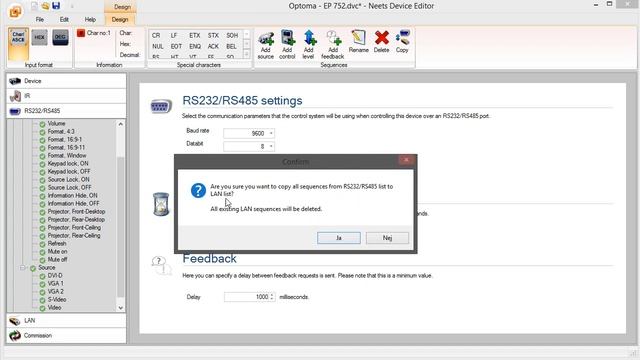Open the Device panel section

tap(67, 81)
